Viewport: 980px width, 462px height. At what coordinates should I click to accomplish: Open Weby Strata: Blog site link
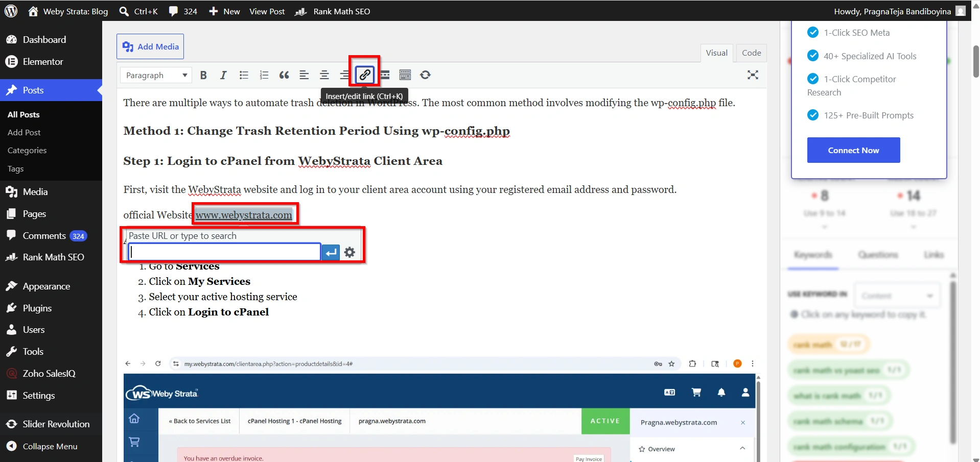pyautogui.click(x=68, y=11)
